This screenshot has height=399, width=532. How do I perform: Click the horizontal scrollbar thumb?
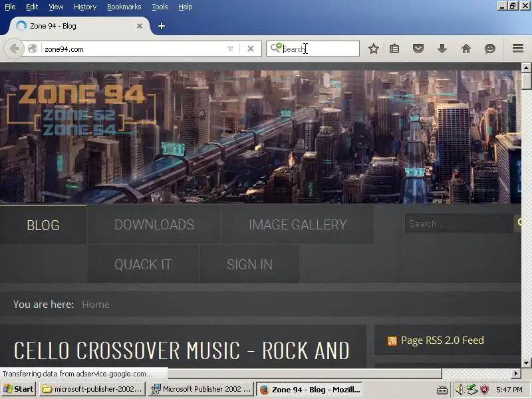[305, 373]
